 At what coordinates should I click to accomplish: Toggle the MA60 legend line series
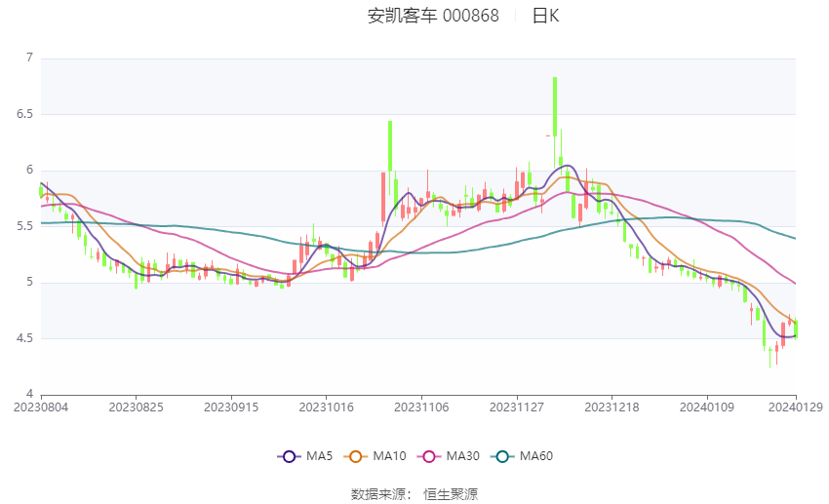522,456
